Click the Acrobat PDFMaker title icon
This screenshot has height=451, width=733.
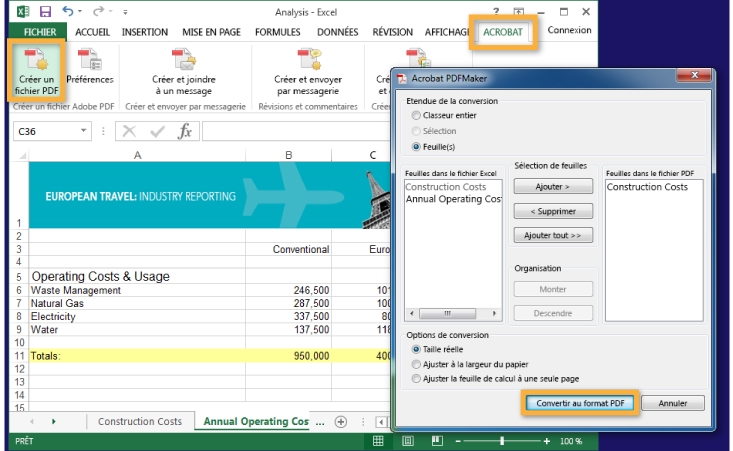pyautogui.click(x=402, y=79)
